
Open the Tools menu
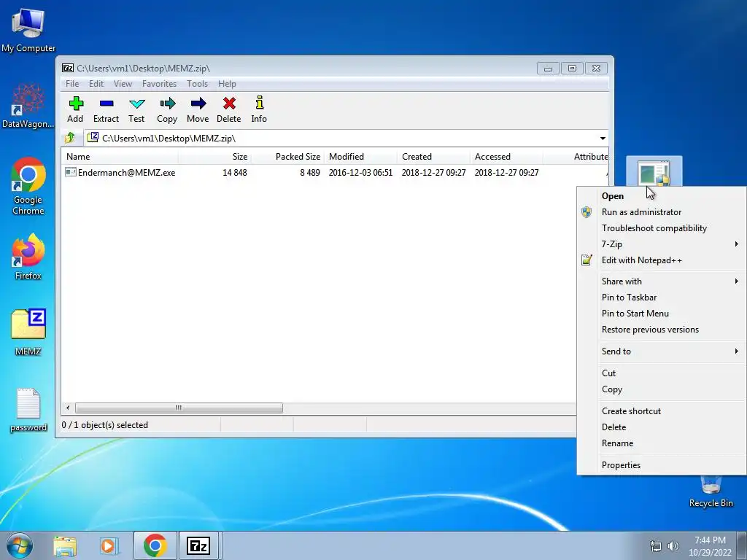coord(197,84)
